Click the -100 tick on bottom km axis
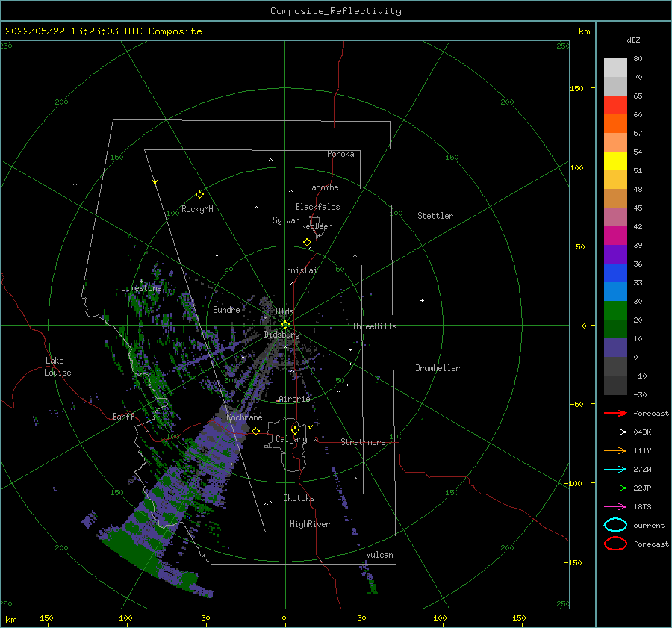This screenshot has width=672, height=628. coord(124,618)
